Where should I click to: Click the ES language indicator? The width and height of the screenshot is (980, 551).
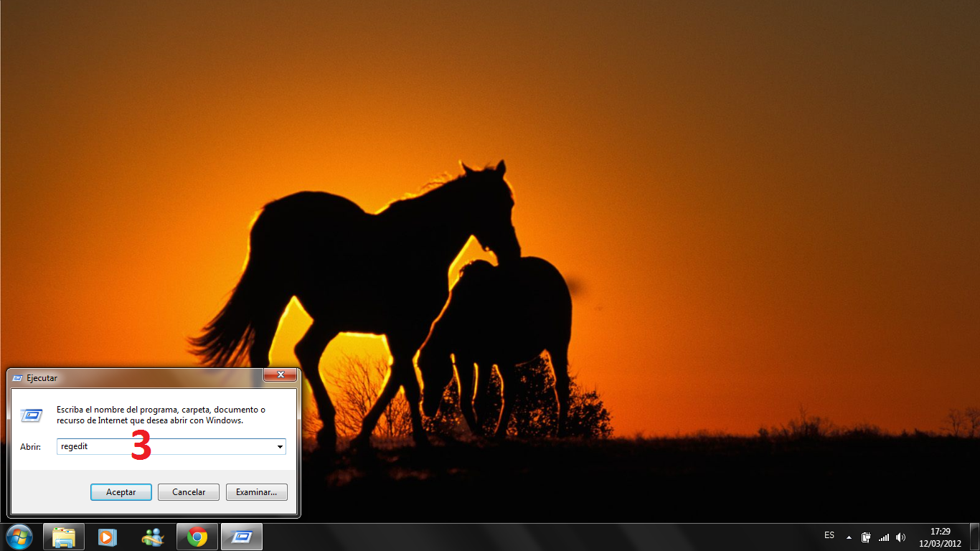[829, 536]
